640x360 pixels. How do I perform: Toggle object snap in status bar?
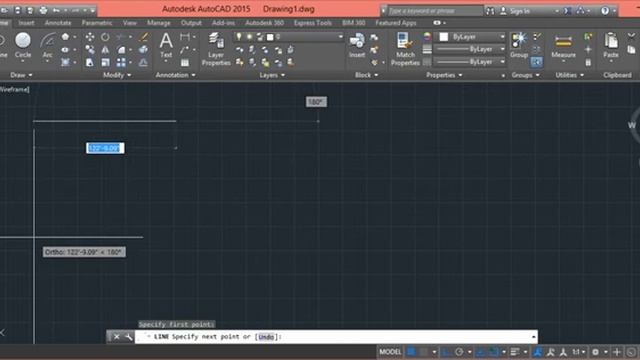tap(494, 351)
